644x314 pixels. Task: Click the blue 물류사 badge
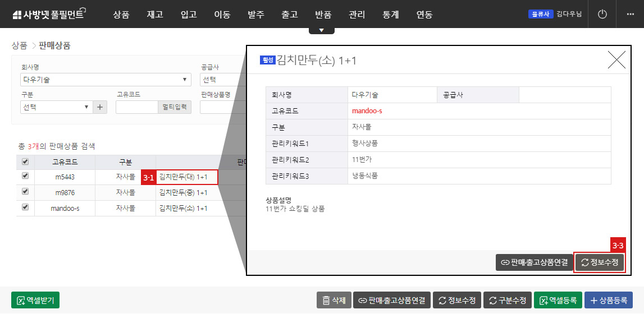(541, 15)
